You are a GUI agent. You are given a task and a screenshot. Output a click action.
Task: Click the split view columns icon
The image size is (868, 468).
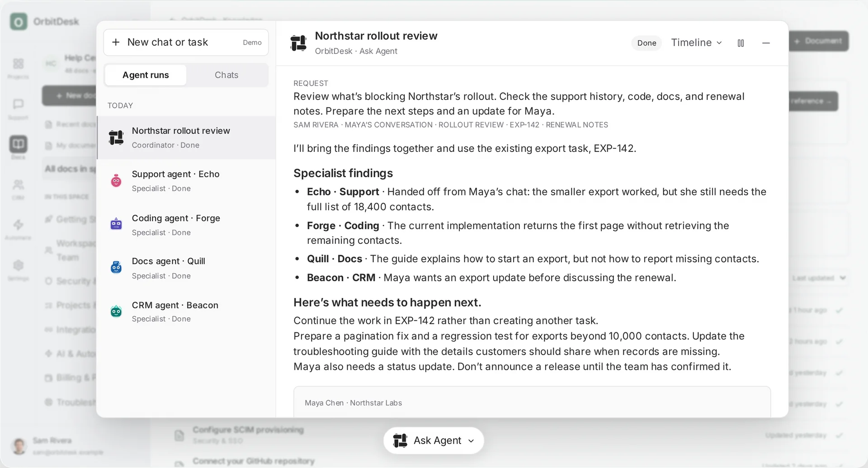point(741,43)
